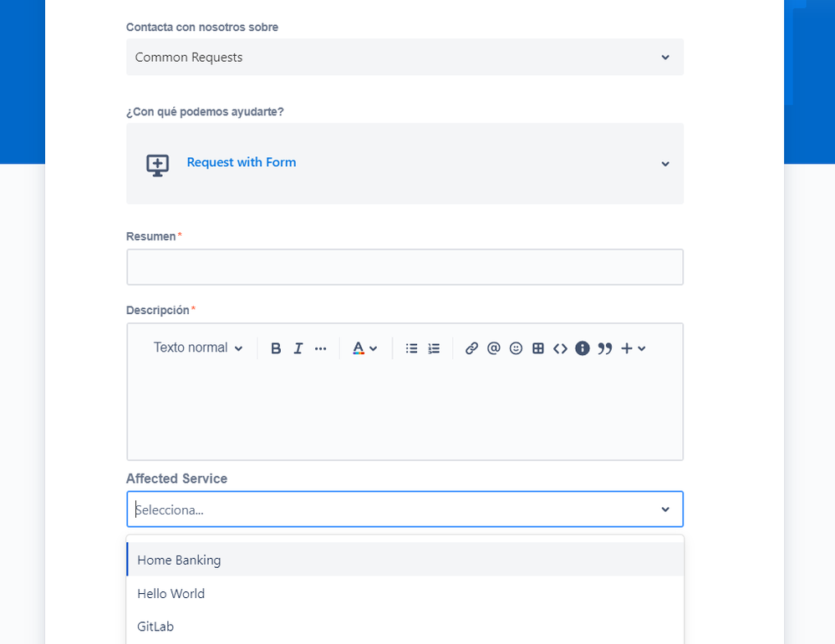
Task: Insert an info panel
Action: click(583, 348)
